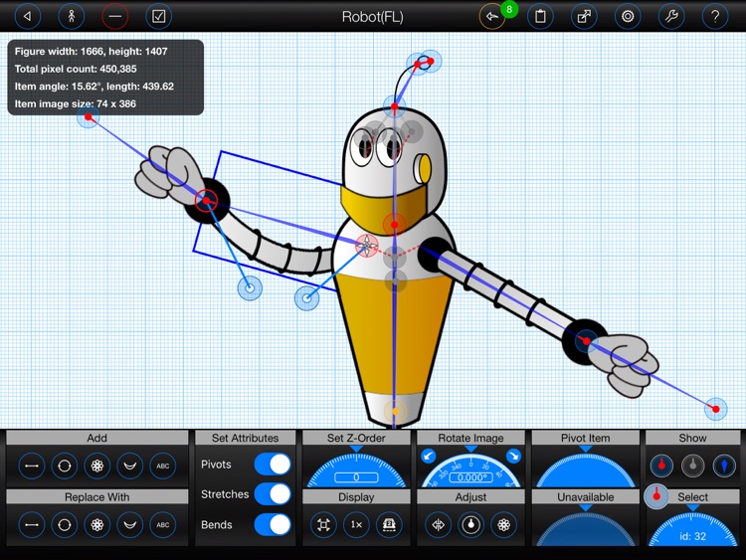Tap Display fit-to-screen icon
Screen dimensions: 746x560
(x=323, y=525)
